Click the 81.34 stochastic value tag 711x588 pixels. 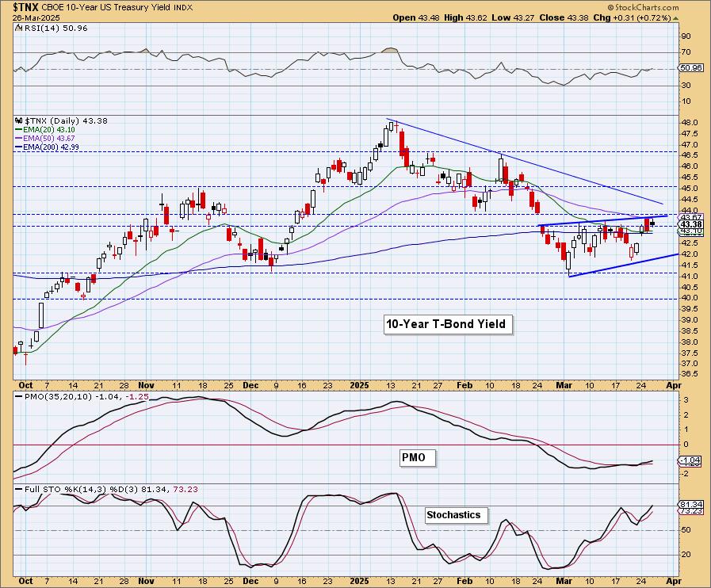[x=691, y=505]
